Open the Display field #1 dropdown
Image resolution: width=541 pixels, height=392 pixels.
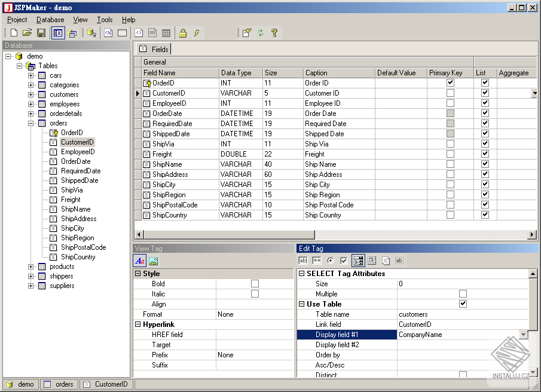tap(524, 335)
